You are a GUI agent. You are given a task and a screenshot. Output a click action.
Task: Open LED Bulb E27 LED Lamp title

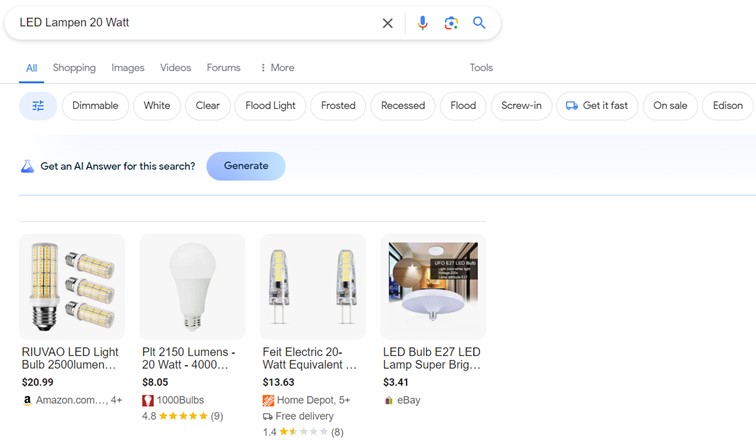pyautogui.click(x=432, y=358)
